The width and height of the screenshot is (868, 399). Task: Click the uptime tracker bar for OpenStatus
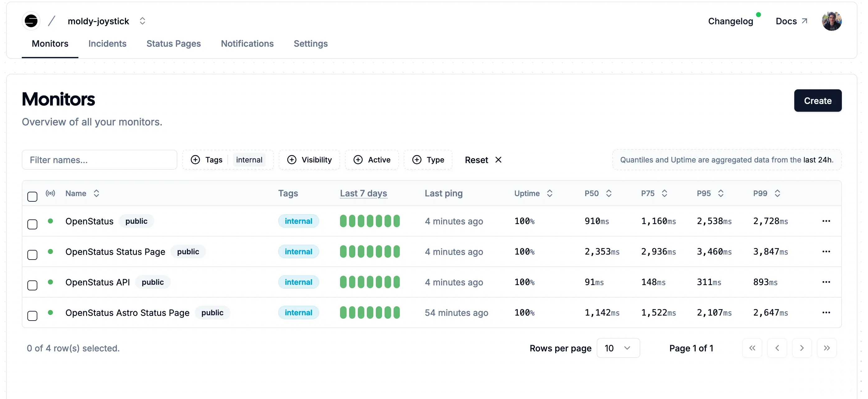tap(370, 221)
